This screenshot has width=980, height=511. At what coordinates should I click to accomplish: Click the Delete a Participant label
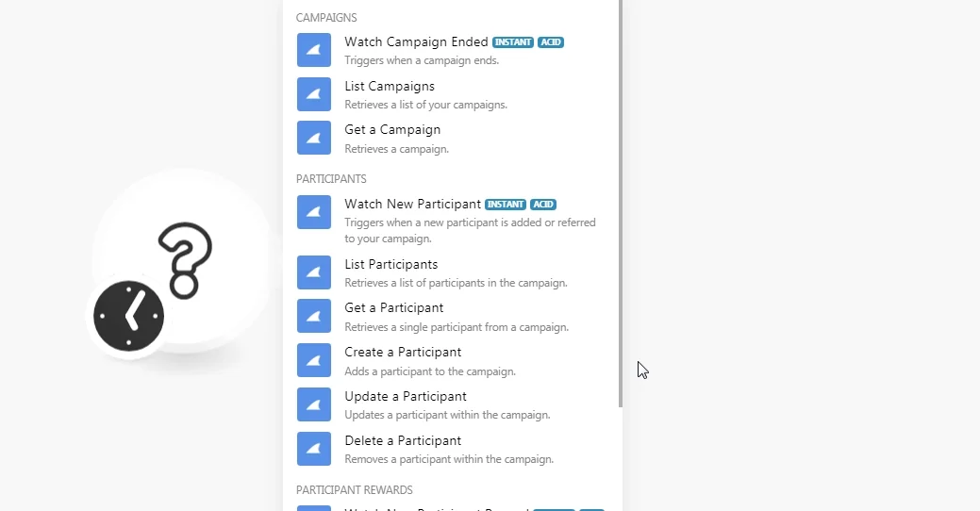(x=403, y=441)
